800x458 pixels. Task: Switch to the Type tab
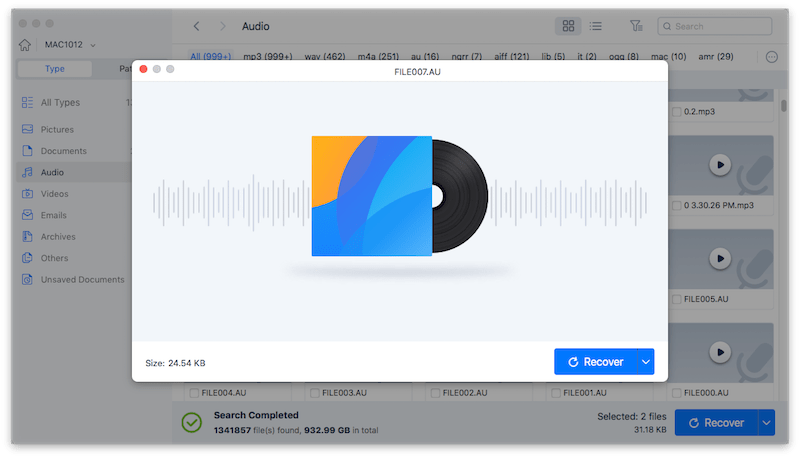click(55, 69)
